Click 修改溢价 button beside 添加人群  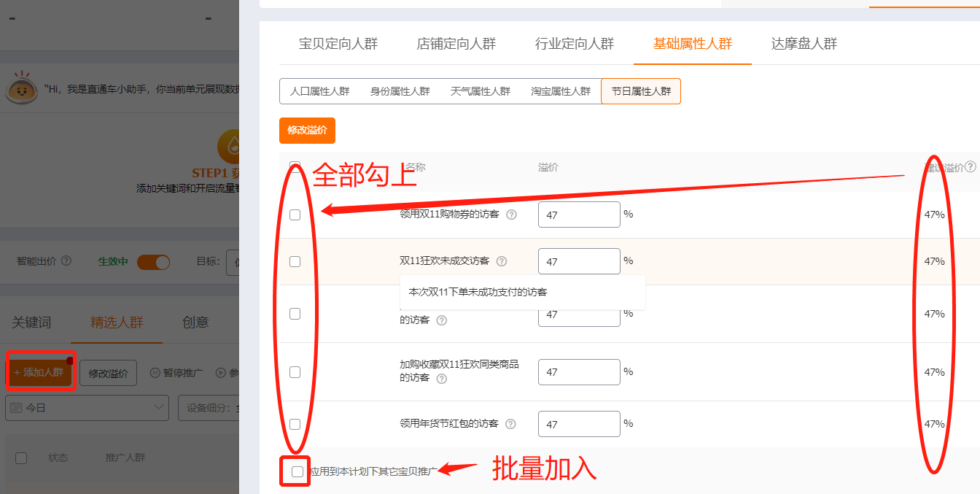tap(108, 373)
